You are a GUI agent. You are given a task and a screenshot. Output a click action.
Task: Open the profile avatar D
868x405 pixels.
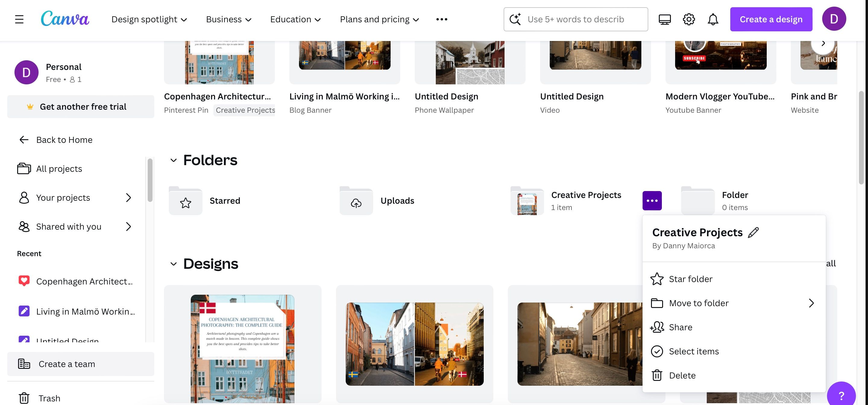[x=834, y=19]
